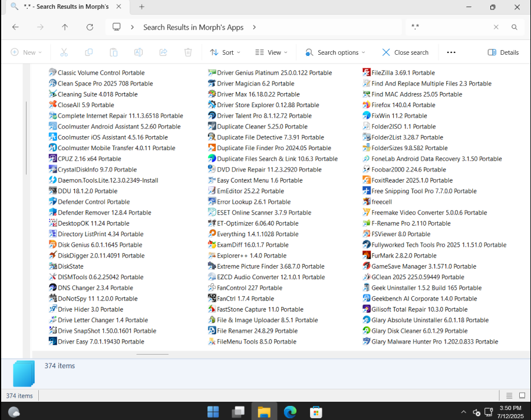Clear the search box with X
Image resolution: width=531 pixels, height=420 pixels.
496,27
